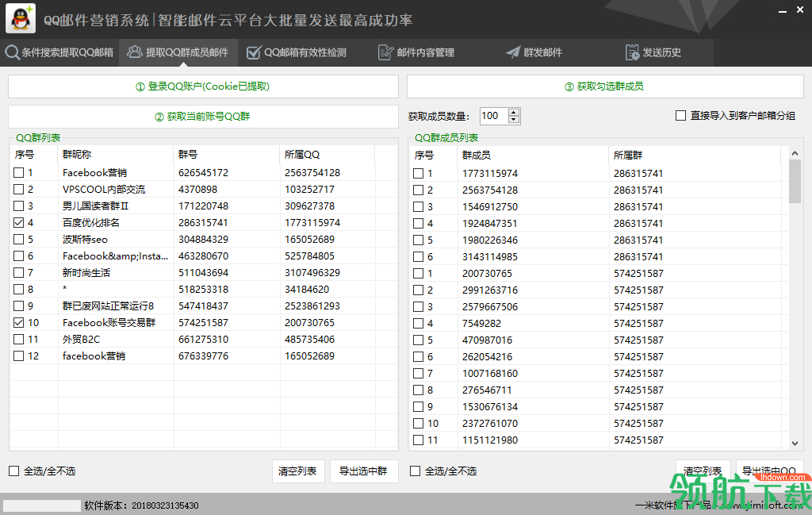
Task: Select the 男儿国读者群II group name
Action: tap(95, 206)
